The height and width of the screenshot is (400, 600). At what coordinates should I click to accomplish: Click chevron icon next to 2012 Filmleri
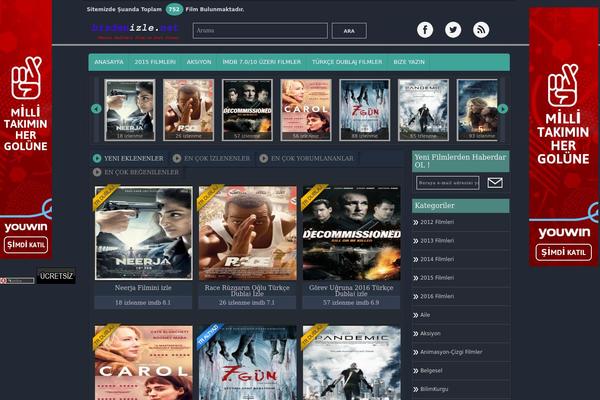[x=416, y=222]
